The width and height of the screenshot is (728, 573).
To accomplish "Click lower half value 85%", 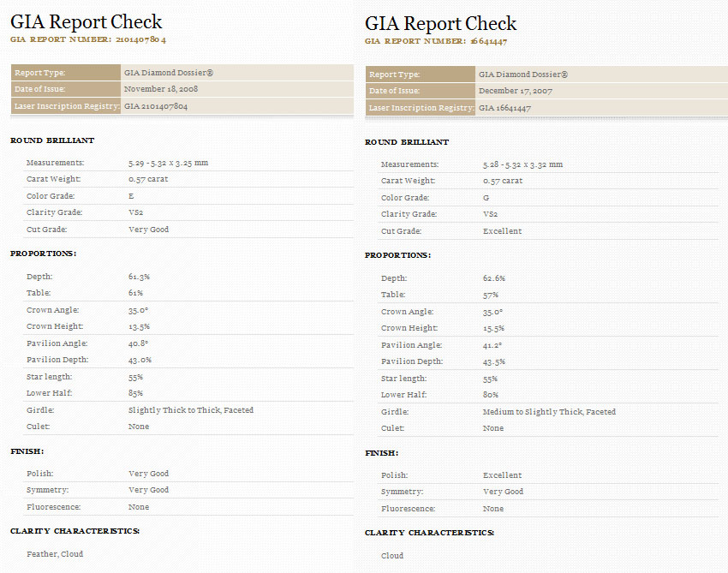I will [x=135, y=393].
